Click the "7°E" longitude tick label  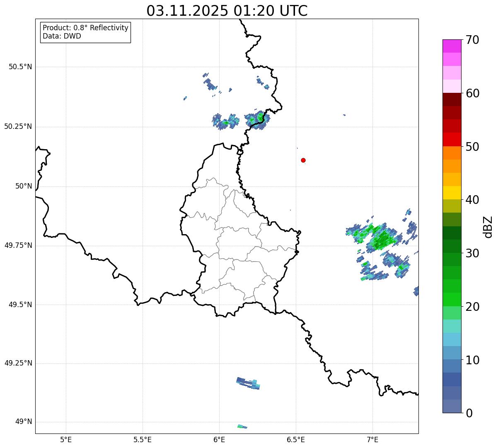tap(372, 439)
